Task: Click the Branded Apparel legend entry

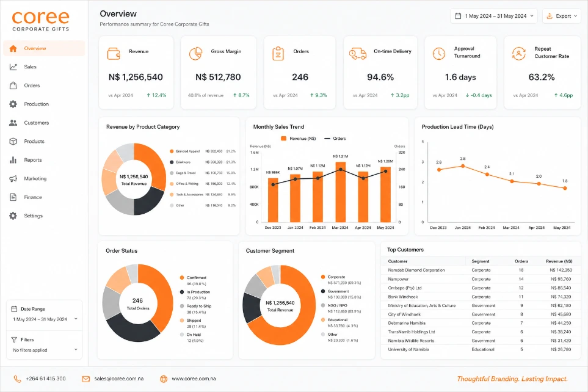Action: pos(203,151)
